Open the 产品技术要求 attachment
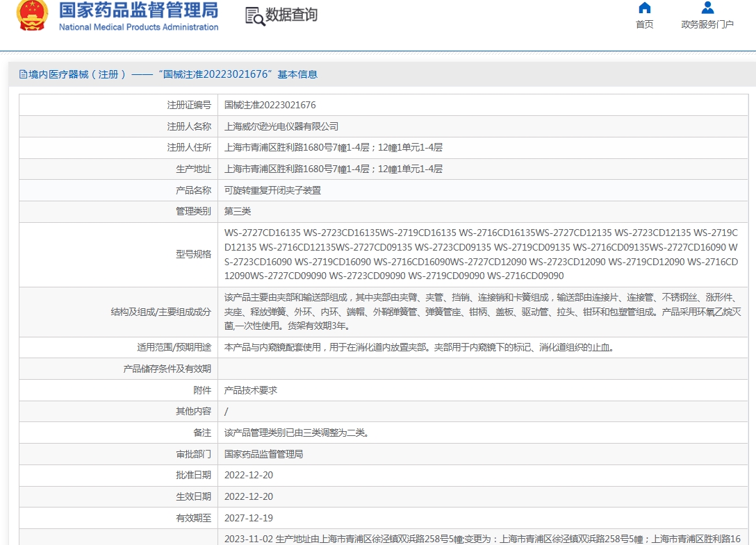 pos(251,390)
